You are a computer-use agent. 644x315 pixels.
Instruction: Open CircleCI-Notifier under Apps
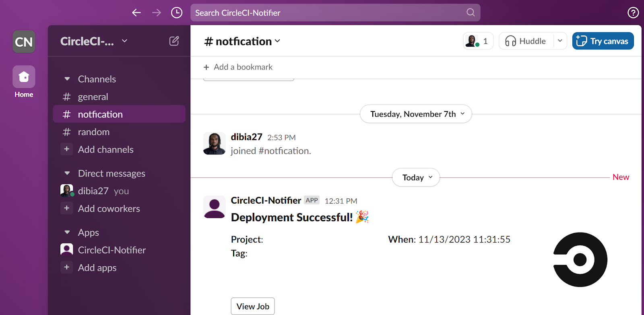point(119,250)
